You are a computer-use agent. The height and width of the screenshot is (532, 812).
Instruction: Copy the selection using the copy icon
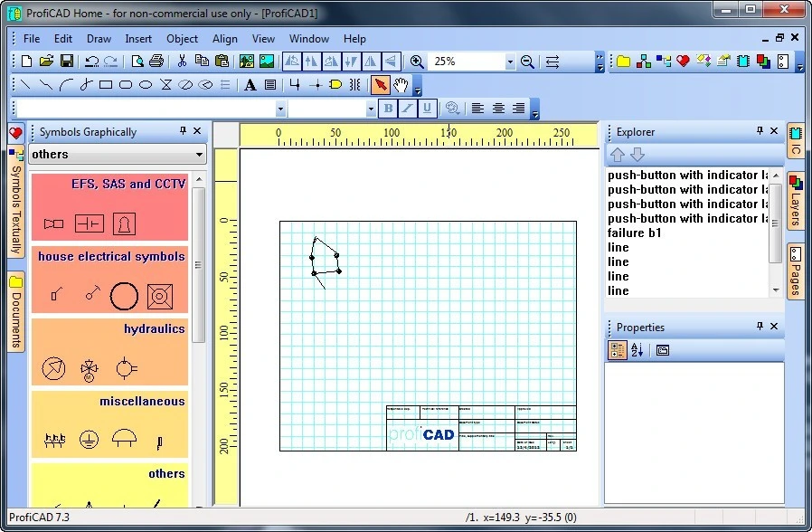(202, 62)
